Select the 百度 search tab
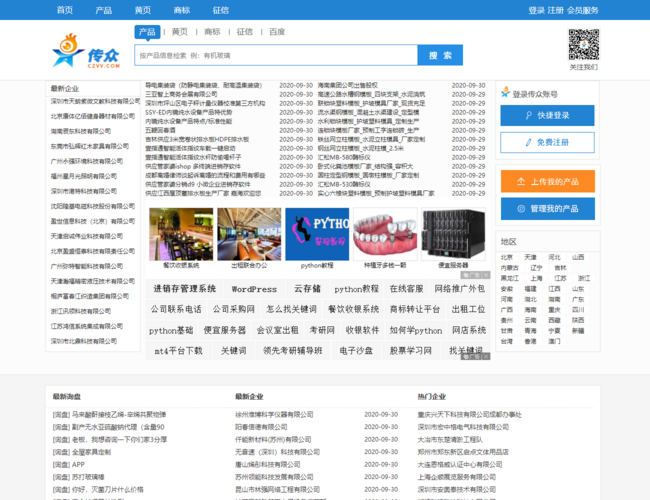Screen dimensions: 650x500 277,32
